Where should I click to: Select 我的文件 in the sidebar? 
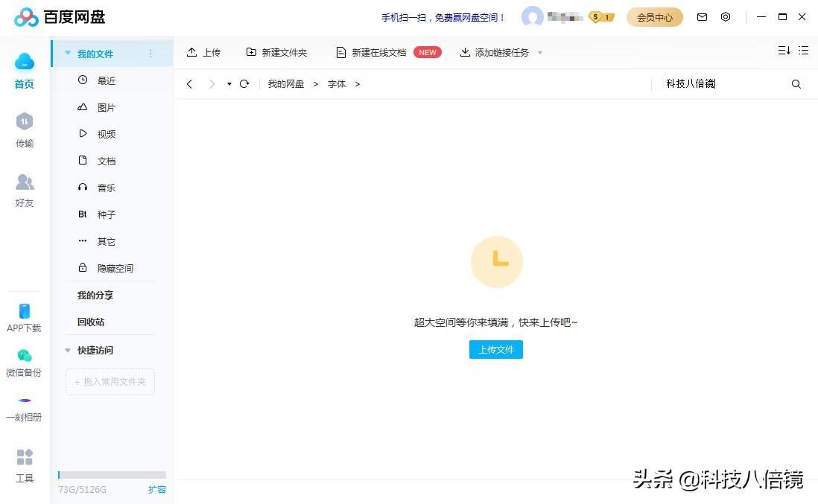95,53
